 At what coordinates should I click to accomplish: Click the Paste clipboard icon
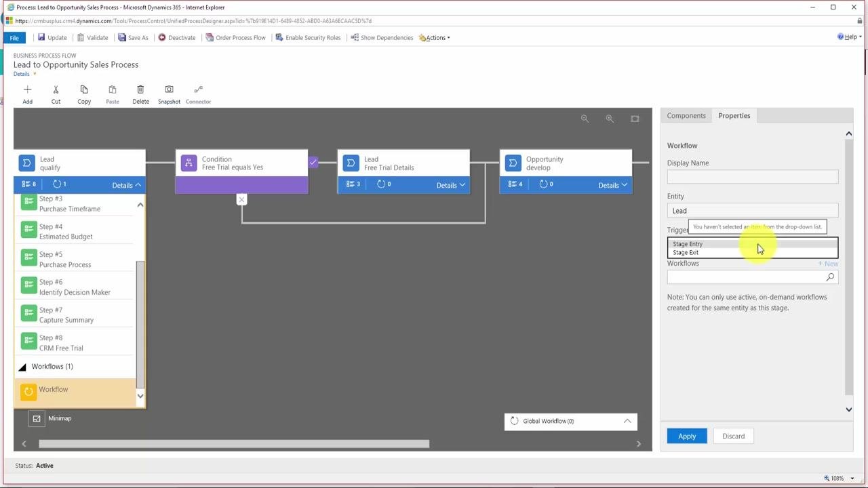(x=113, y=89)
